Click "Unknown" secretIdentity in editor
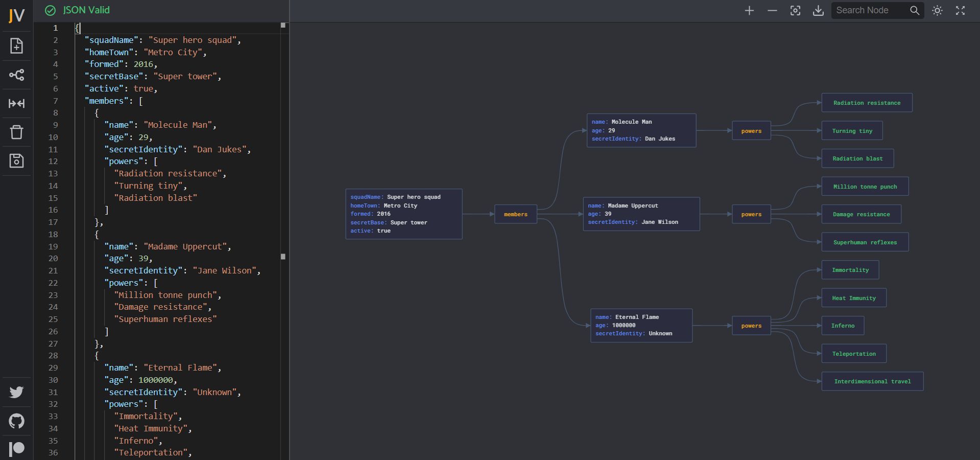 tap(214, 392)
